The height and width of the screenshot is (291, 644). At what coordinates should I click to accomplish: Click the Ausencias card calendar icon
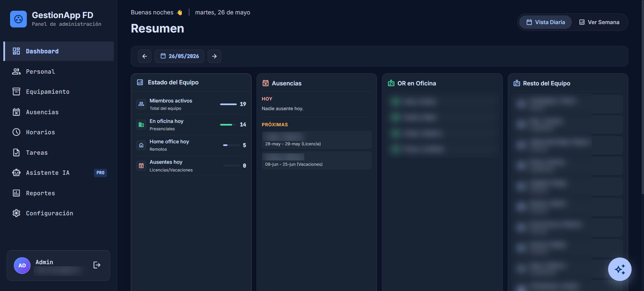pyautogui.click(x=265, y=83)
